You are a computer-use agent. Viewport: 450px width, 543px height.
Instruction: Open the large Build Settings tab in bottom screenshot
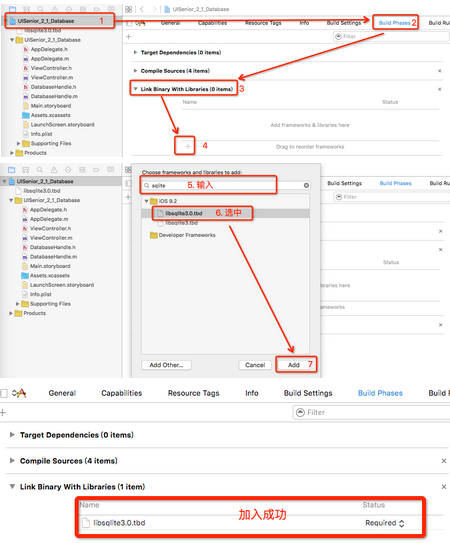[x=308, y=393]
